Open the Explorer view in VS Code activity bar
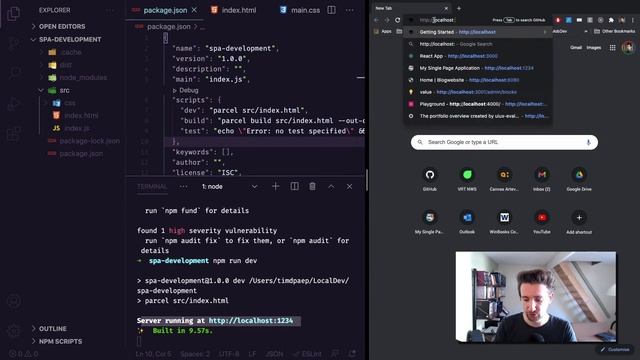Image resolution: width=640 pixels, height=360 pixels. (x=13, y=13)
